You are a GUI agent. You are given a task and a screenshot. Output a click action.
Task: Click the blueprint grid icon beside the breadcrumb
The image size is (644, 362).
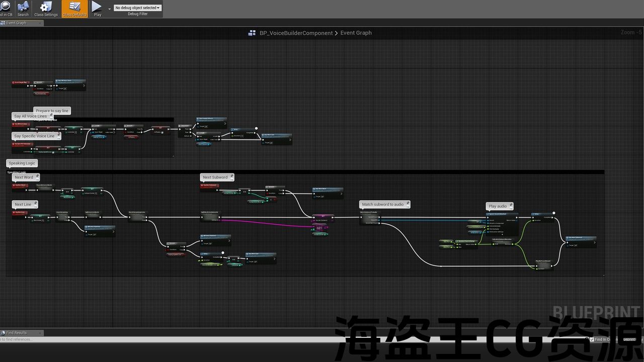click(x=252, y=33)
